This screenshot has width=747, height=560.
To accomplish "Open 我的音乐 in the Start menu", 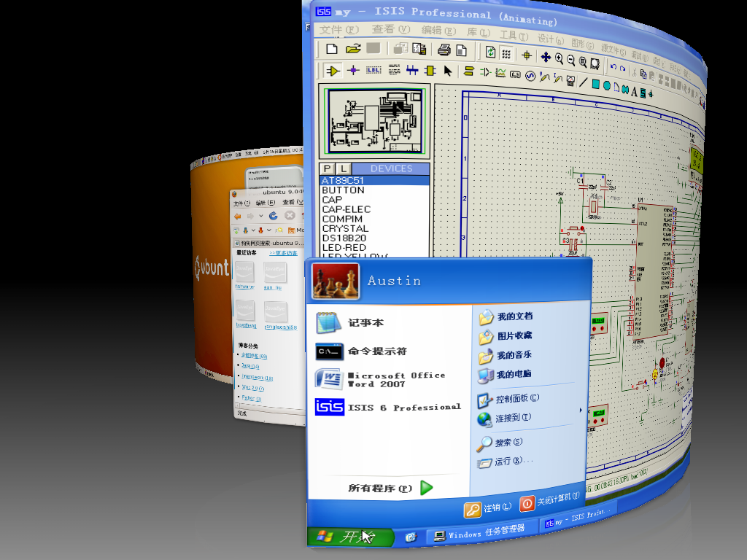I will click(x=505, y=356).
